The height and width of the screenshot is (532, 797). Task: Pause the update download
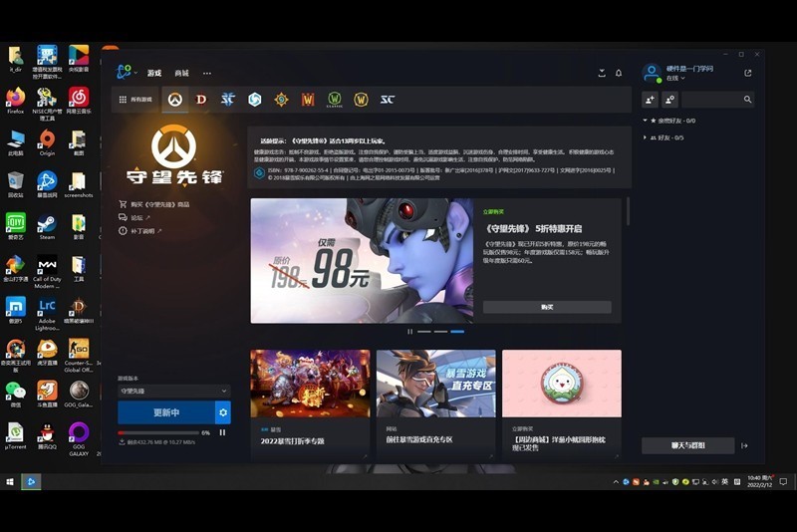point(222,432)
